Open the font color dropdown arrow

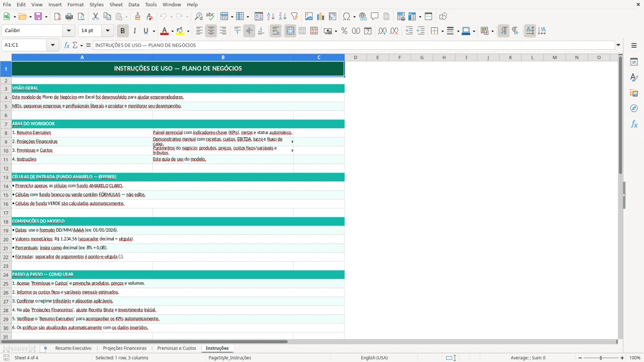point(172,31)
